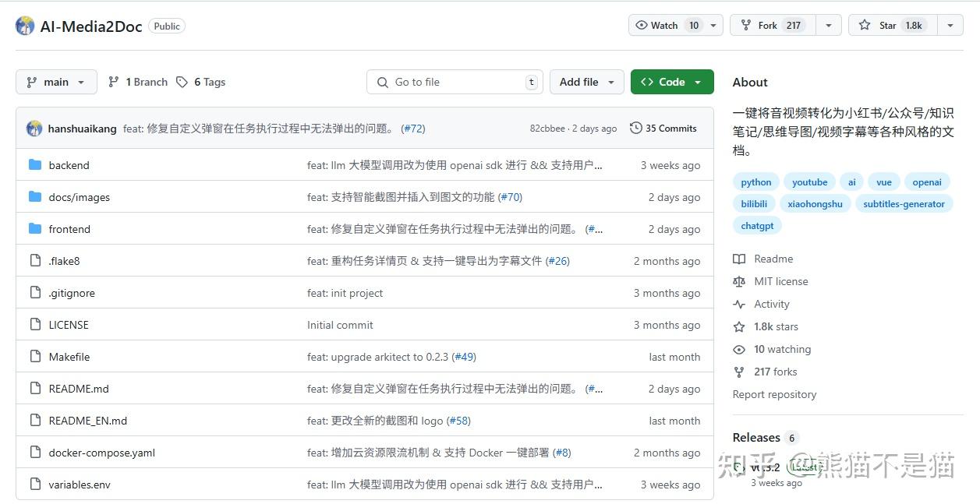Select the ai topic tag
Image resolution: width=980 pixels, height=504 pixels.
click(851, 182)
